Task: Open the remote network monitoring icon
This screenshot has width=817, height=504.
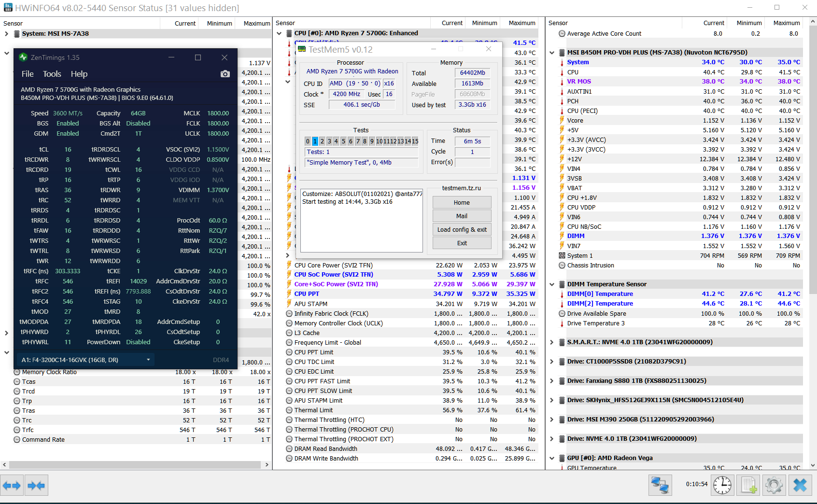Action: (x=660, y=485)
